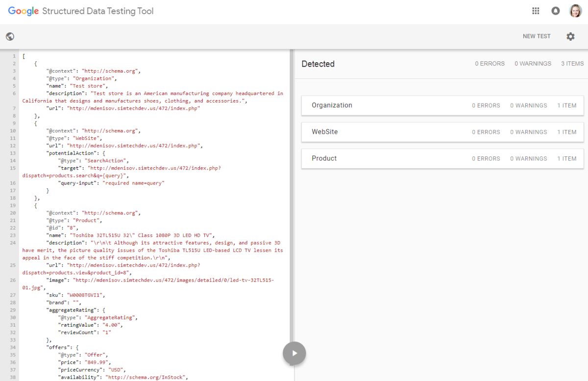This screenshot has height=381, width=588.
Task: Expand the WebSite result row
Action: [442, 132]
